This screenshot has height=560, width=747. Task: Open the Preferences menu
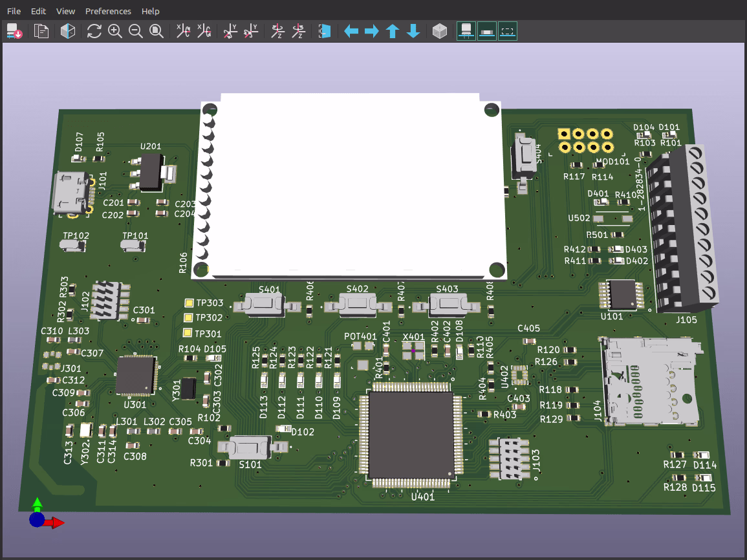pos(108,11)
